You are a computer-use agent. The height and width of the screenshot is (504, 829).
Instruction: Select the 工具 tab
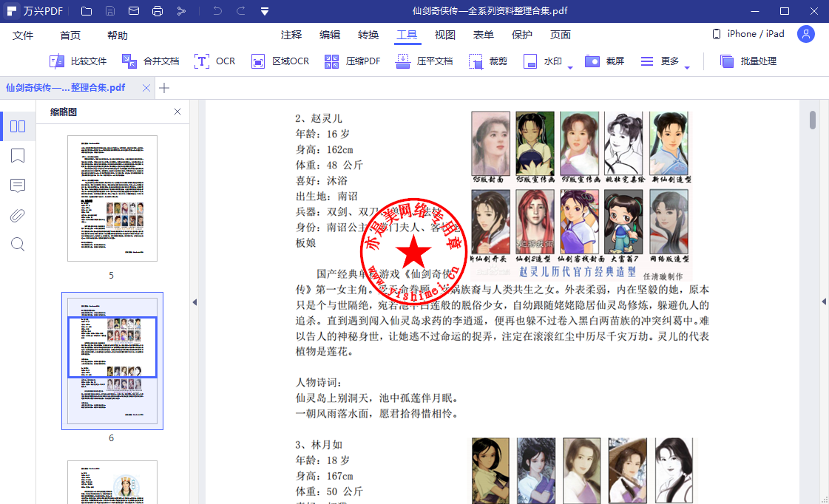point(407,35)
